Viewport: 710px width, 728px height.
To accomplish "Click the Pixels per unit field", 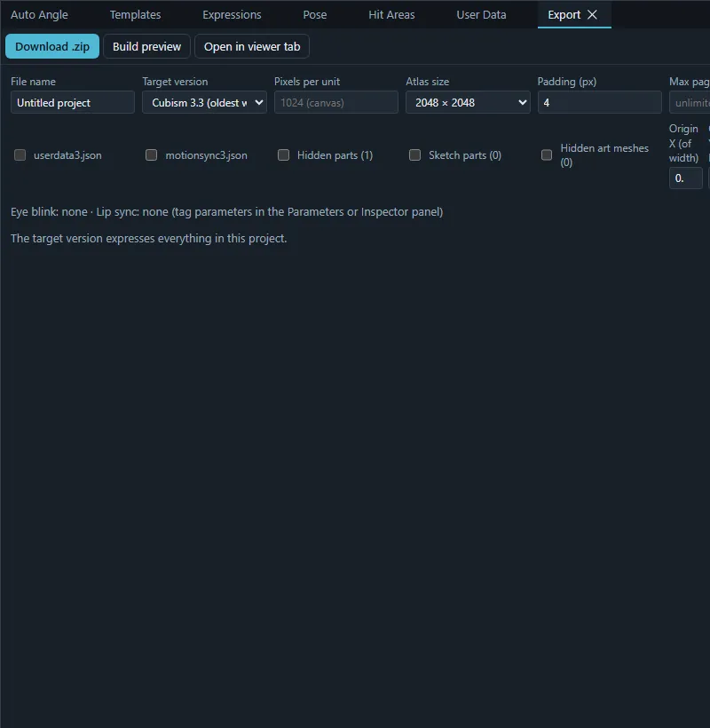I will 336,103.
